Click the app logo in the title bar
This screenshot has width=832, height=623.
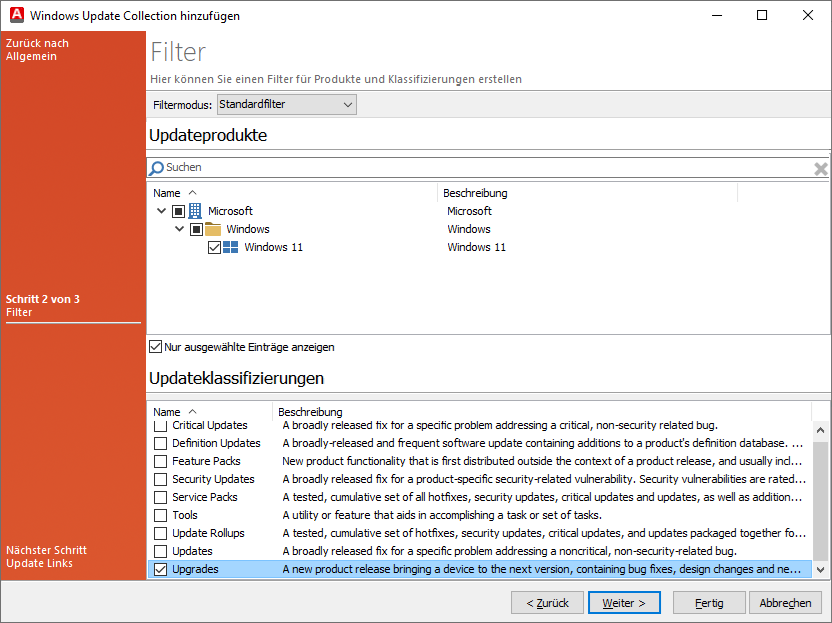[17, 15]
